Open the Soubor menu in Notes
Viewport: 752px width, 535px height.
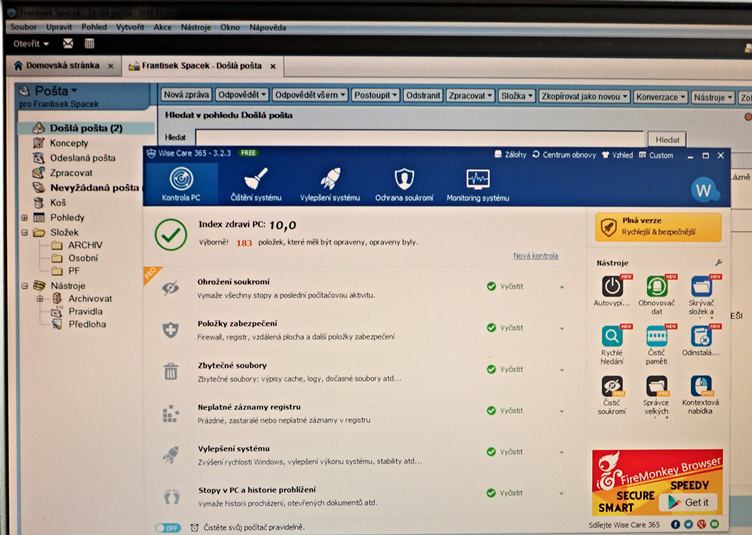click(x=23, y=27)
